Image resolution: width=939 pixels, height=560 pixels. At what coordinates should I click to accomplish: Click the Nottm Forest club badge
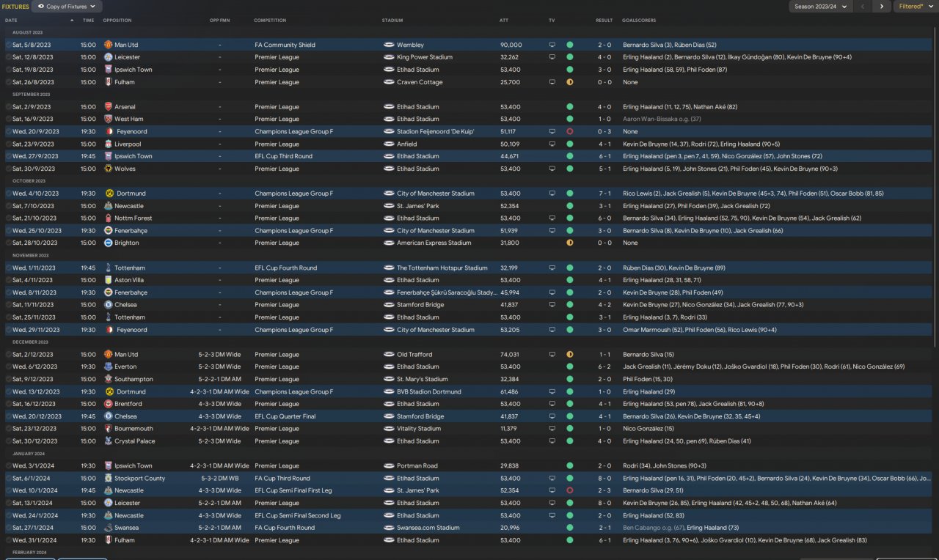(109, 218)
